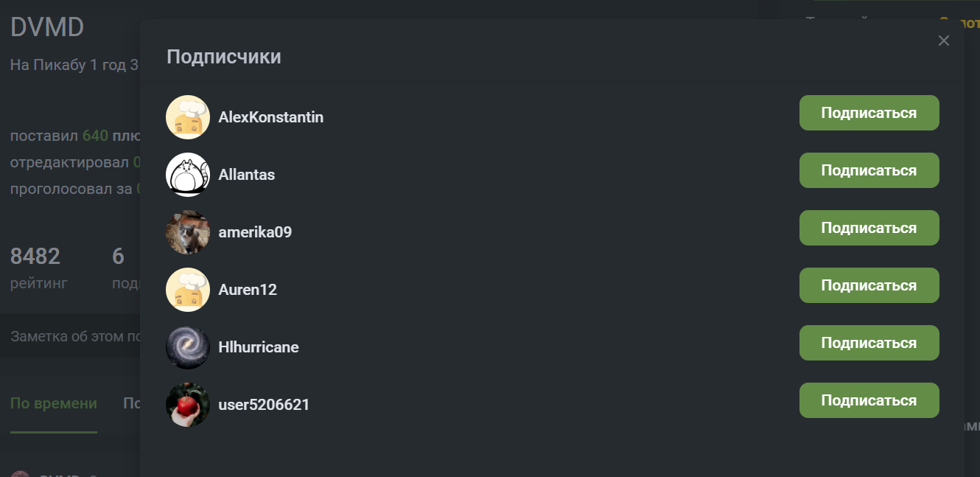Subscribe to Hlhurricane
This screenshot has width=980, height=477.
coord(869,343)
